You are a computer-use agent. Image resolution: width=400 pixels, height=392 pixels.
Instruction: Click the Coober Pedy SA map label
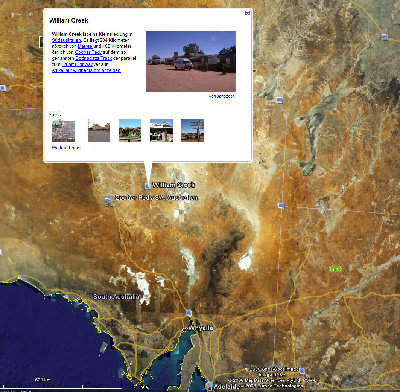coord(156,198)
